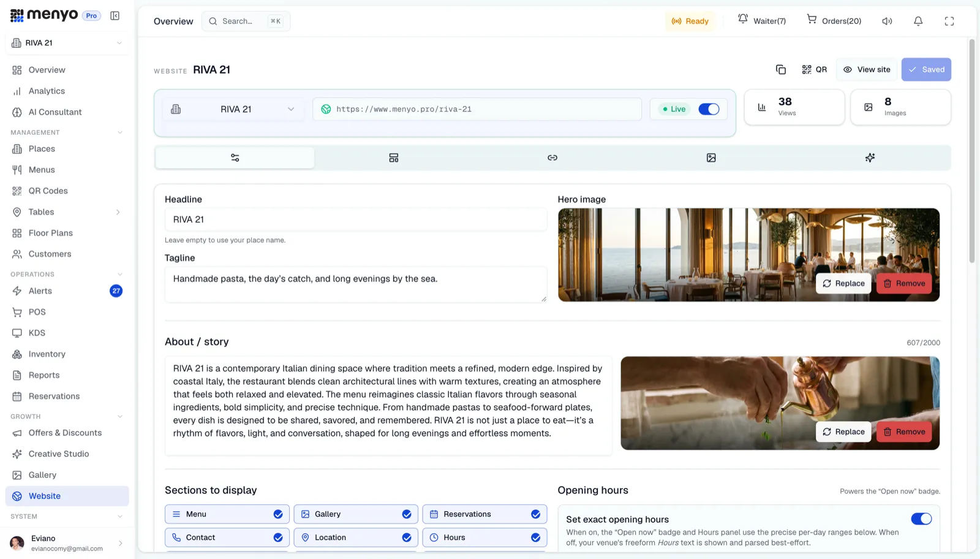
Task: Collapse the MANAGEMENT section
Action: pyautogui.click(x=120, y=132)
